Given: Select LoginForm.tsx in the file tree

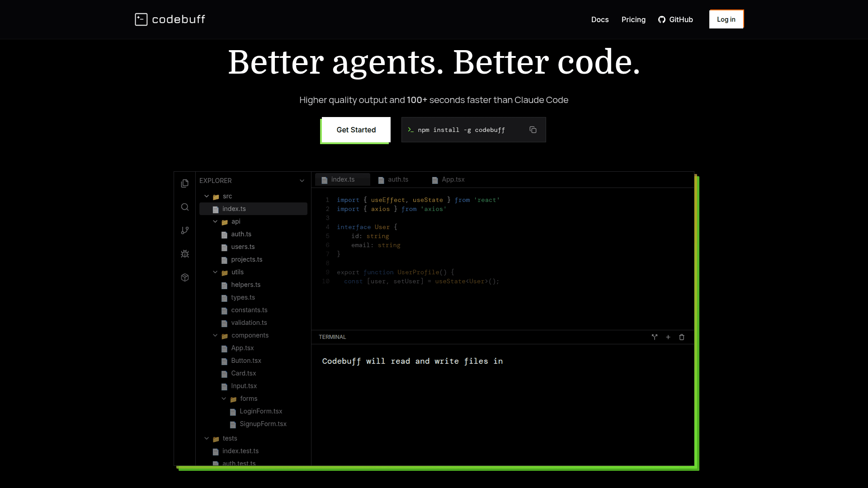Looking at the screenshot, I should click(261, 411).
